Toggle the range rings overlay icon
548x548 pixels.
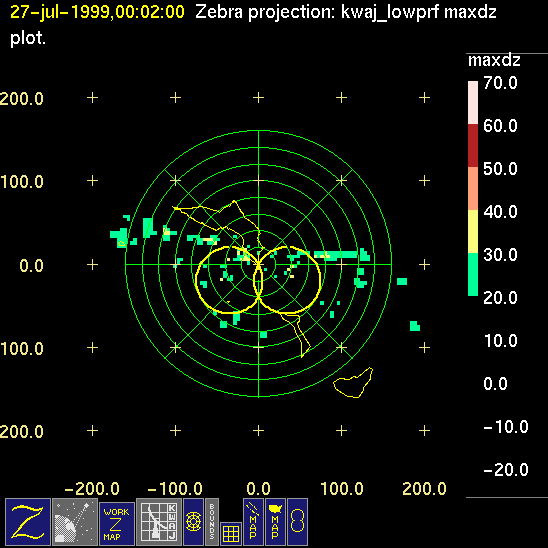coord(193,522)
